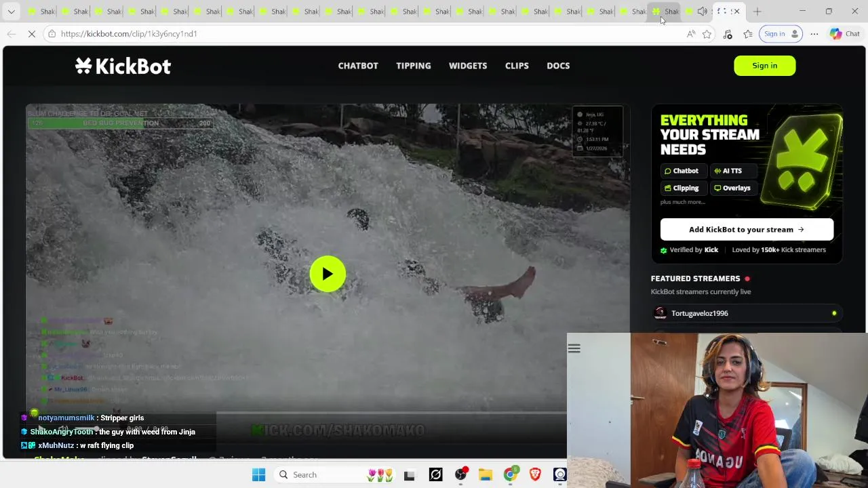The height and width of the screenshot is (488, 868).
Task: Open the Copilot Chat button
Action: 845,34
